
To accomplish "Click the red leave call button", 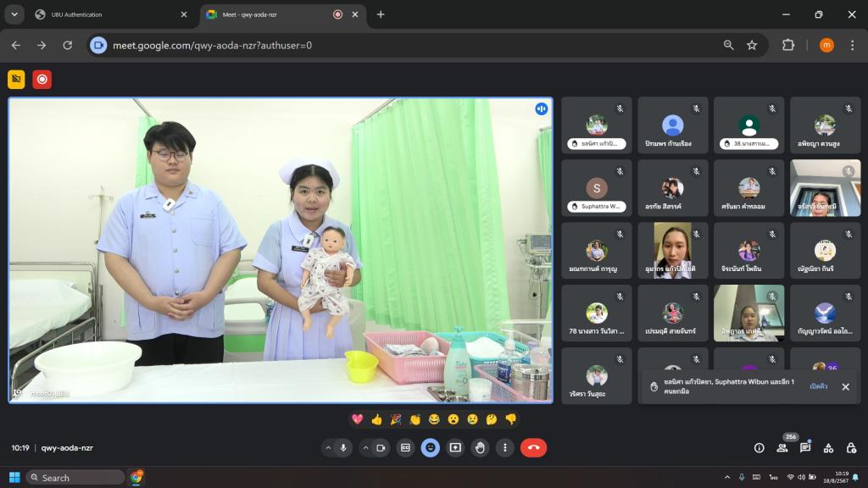I will click(533, 448).
